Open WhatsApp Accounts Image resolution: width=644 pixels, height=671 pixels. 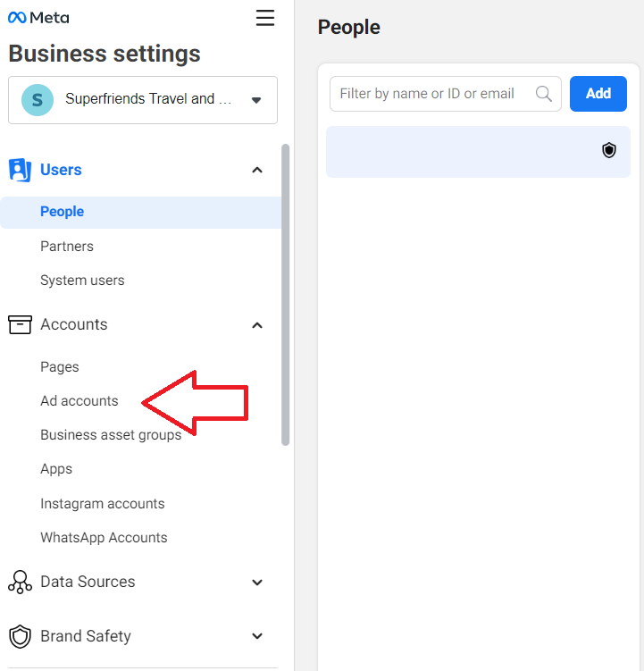104,538
